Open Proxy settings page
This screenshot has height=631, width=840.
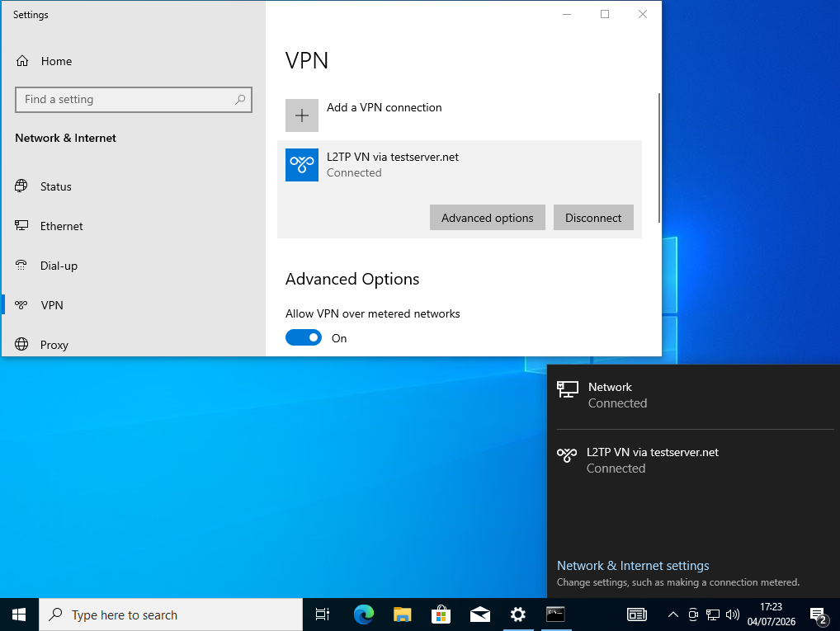134,345
